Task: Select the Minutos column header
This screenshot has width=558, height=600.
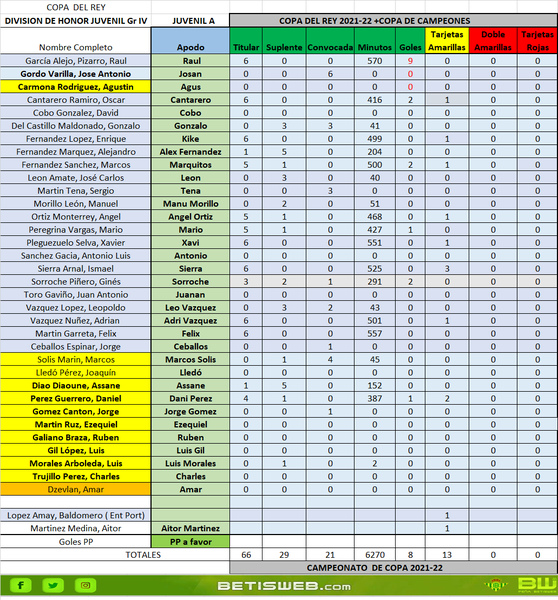Action: (375, 41)
